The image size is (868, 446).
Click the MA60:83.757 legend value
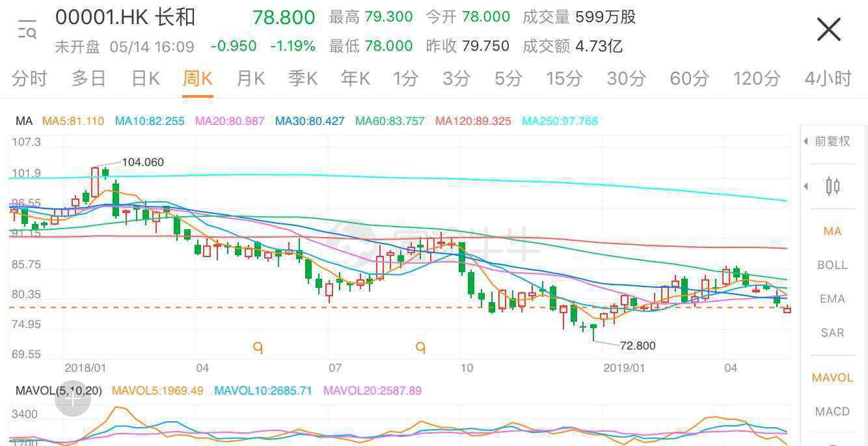tap(390, 121)
